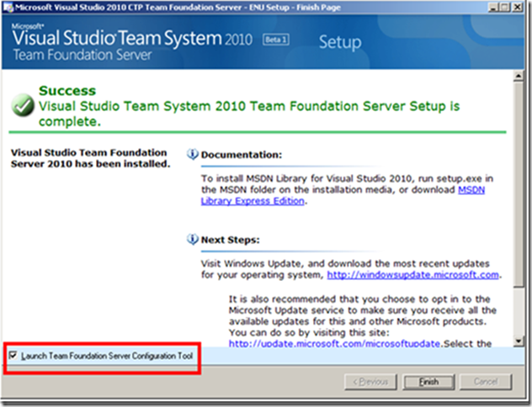Uncheck Launch Team Foundation Server Configuration Tool
532x407 pixels.
[12, 356]
